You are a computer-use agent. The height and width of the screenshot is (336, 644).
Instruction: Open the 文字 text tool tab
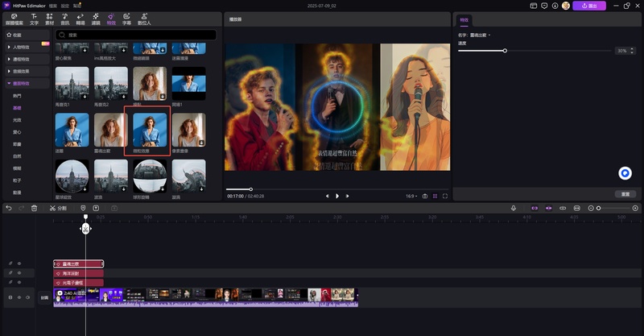tap(33, 18)
